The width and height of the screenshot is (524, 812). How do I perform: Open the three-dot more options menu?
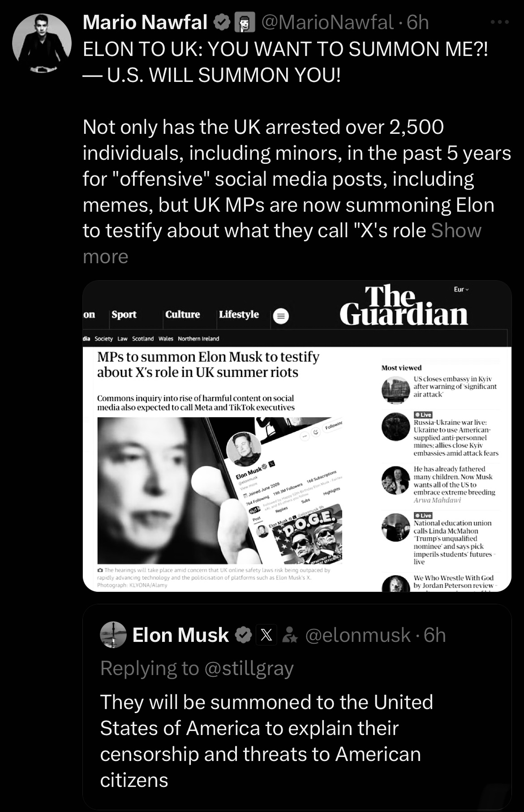pos(499,22)
